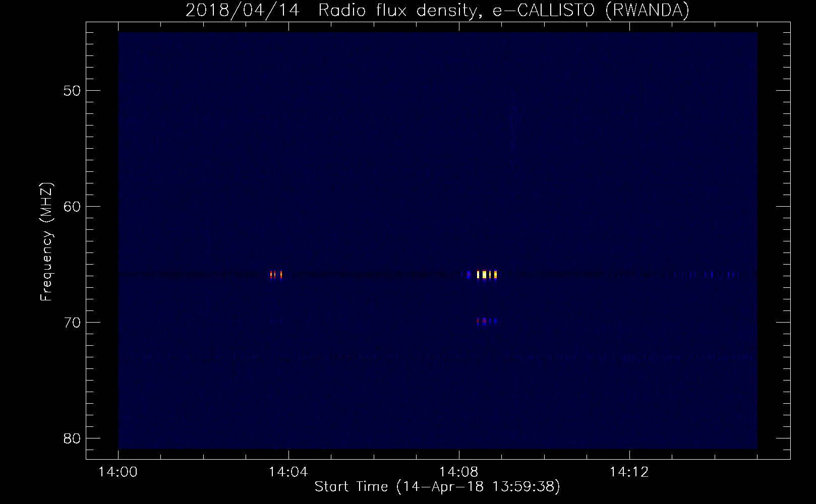Image resolution: width=816 pixels, height=504 pixels.
Task: Click the time tick label 14:08
Action: coord(458,472)
